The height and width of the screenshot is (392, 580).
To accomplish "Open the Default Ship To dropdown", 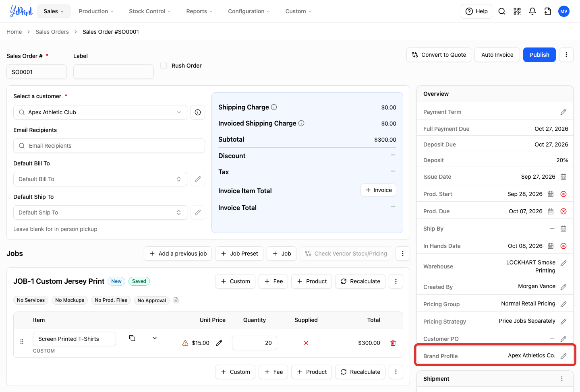I will point(100,213).
